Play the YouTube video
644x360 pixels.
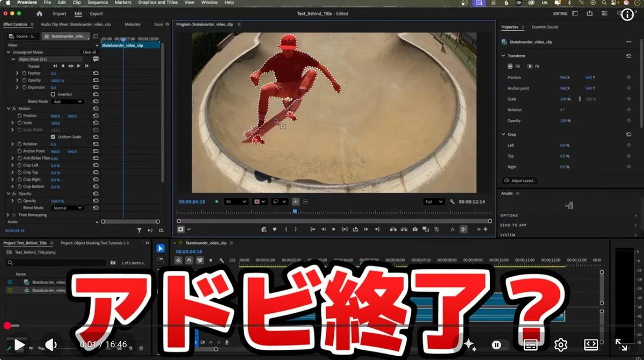coord(19,344)
